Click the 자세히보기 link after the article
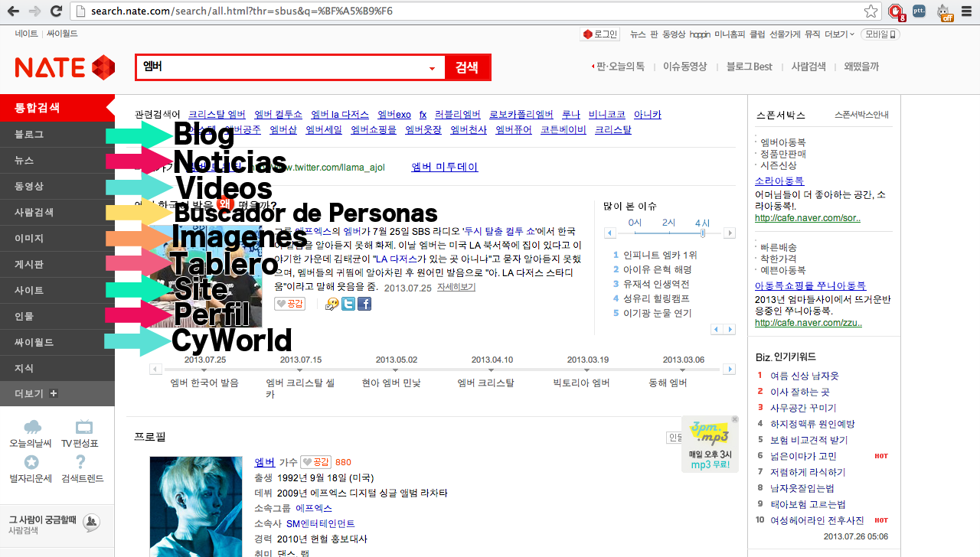Screen dimensions: 980x557 click(x=456, y=288)
